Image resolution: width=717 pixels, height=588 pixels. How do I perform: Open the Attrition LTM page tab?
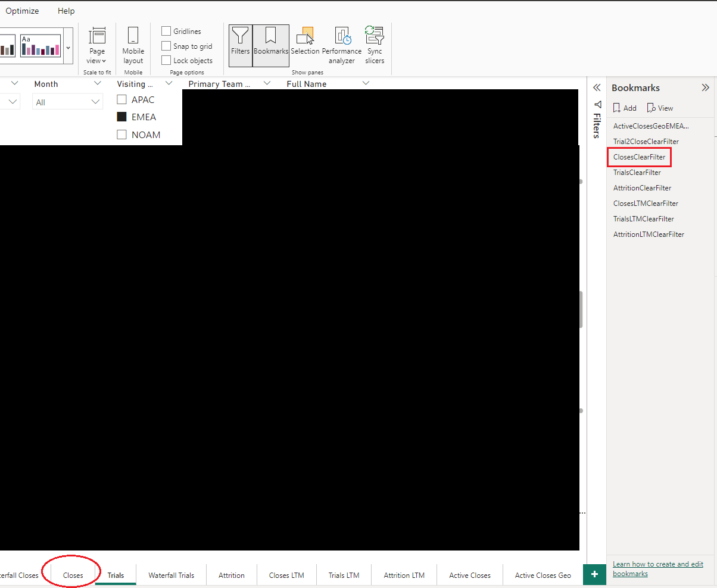coord(404,575)
